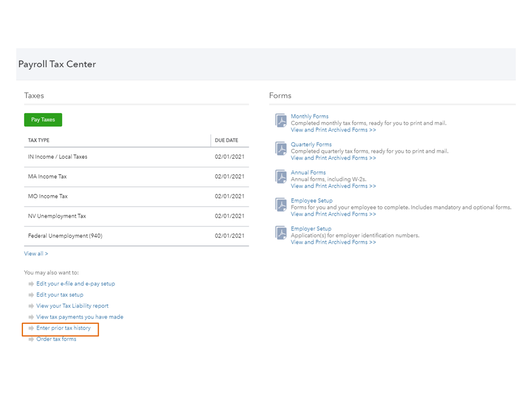The width and height of the screenshot is (532, 399).
Task: View archived forms under Annual Forms
Action: [x=333, y=186]
